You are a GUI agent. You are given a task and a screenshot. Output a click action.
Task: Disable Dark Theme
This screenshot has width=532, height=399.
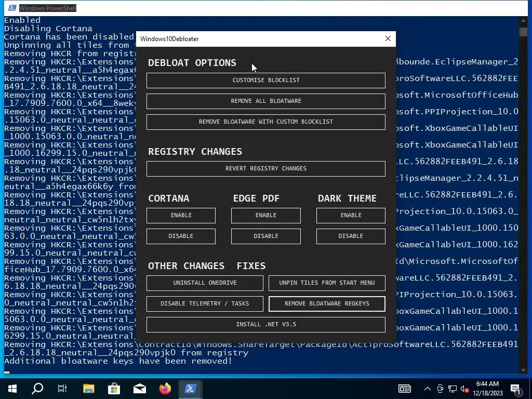pos(351,236)
